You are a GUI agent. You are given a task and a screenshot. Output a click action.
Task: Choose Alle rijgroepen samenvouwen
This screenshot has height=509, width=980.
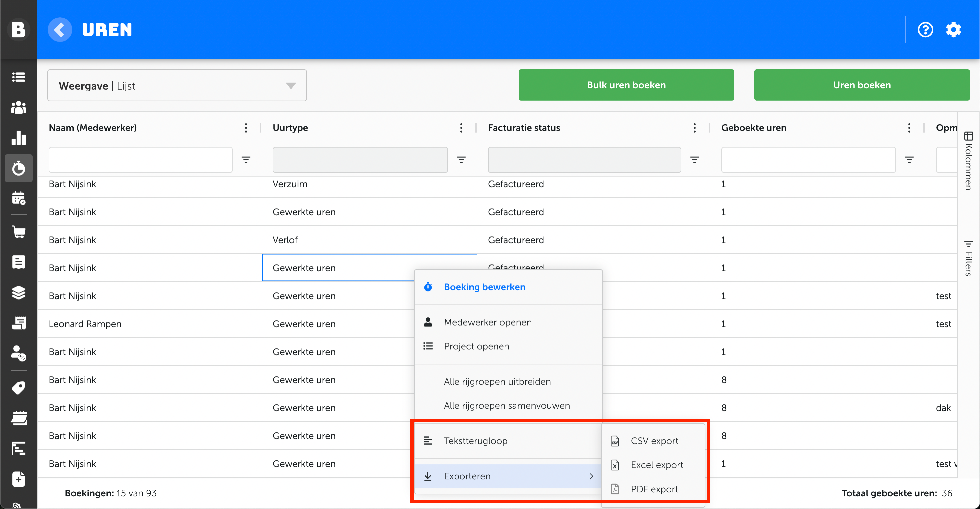pyautogui.click(x=508, y=406)
